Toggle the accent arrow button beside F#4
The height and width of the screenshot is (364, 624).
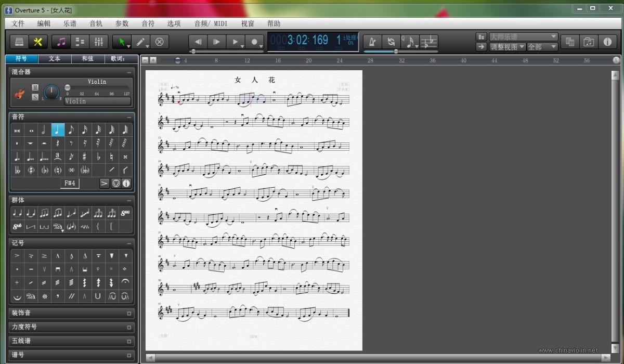pos(105,183)
